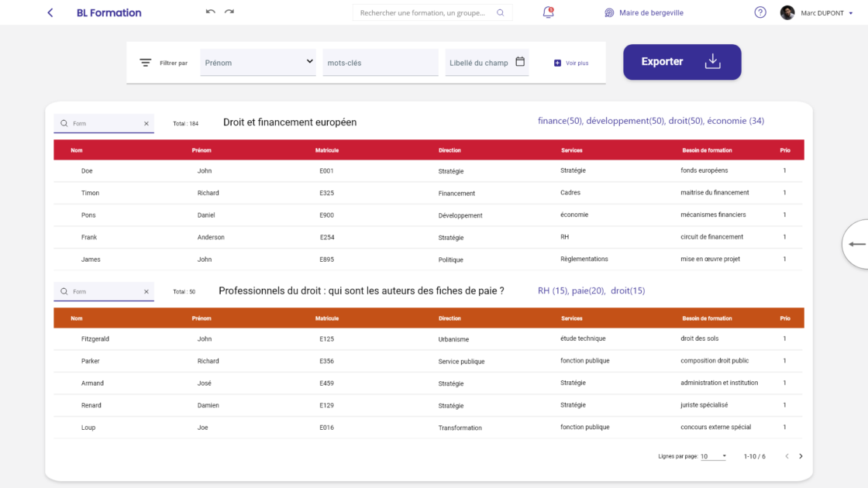This screenshot has height=488, width=868.
Task: Expand Marc DUPONT account menu arrow
Action: tap(851, 13)
